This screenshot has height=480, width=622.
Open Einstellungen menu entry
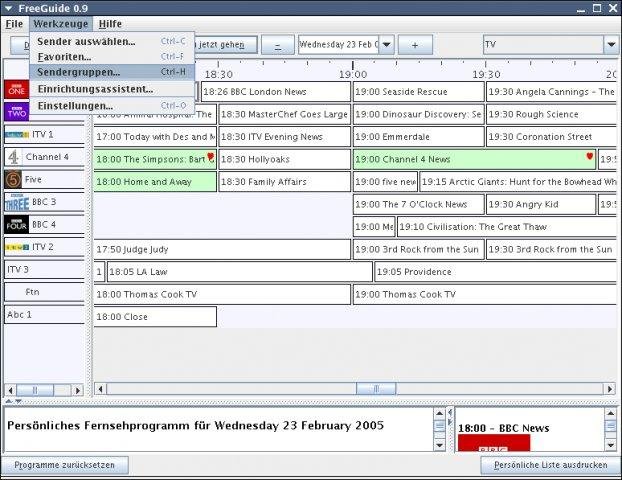point(112,106)
